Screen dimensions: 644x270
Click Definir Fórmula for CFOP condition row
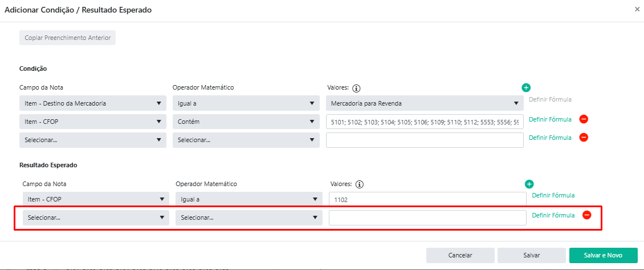pos(550,119)
